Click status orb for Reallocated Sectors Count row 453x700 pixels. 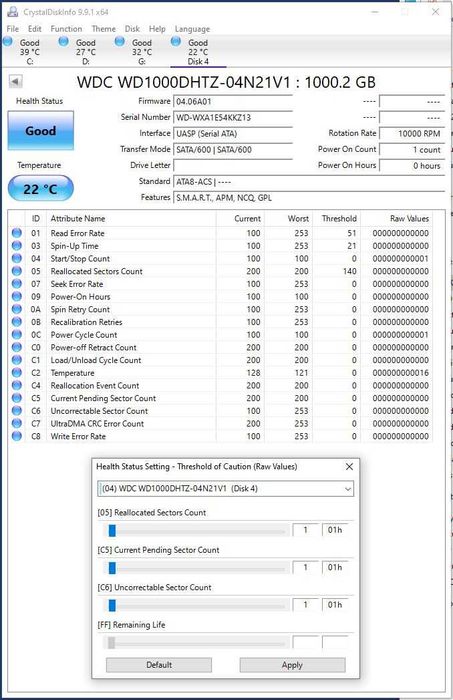(x=17, y=271)
